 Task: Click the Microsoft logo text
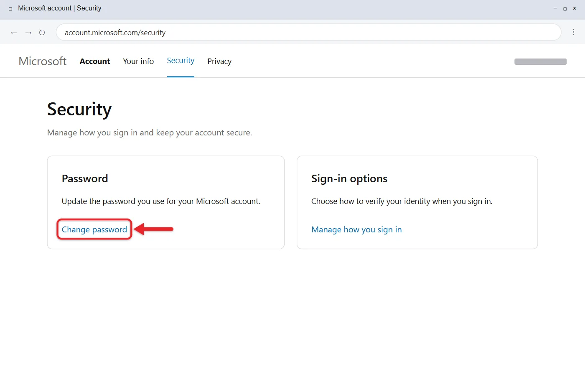pos(43,61)
